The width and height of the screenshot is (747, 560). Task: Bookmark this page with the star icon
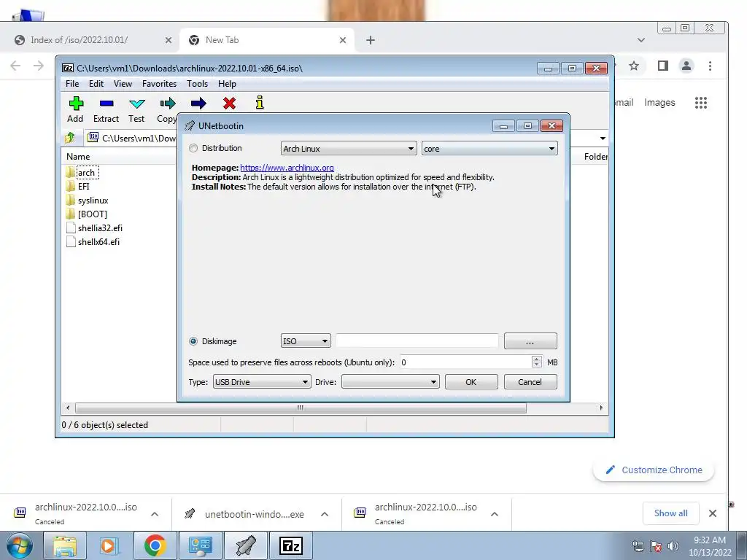(x=634, y=66)
